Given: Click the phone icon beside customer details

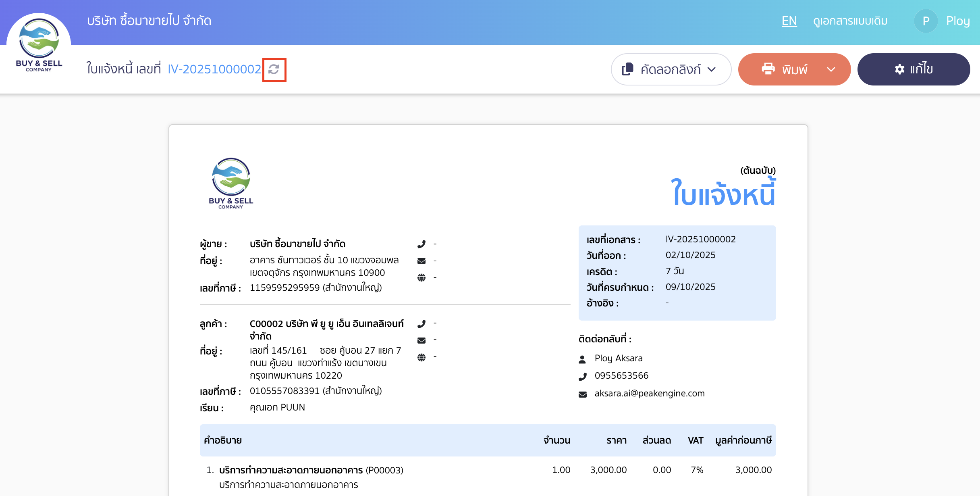Looking at the screenshot, I should [x=422, y=323].
